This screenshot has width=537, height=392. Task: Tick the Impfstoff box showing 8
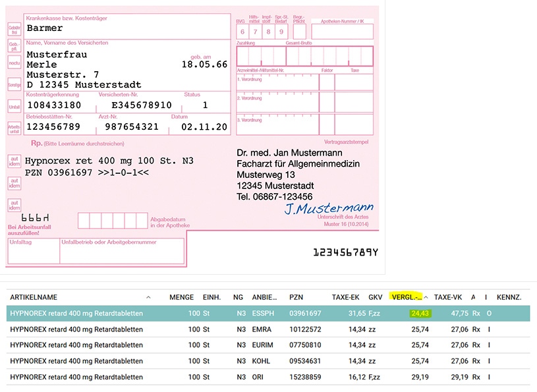tap(269, 32)
